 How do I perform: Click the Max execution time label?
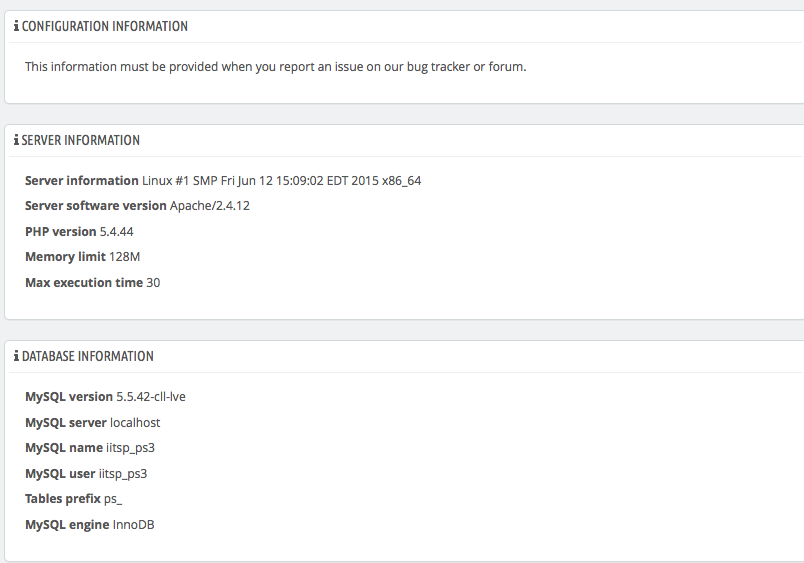tap(84, 283)
